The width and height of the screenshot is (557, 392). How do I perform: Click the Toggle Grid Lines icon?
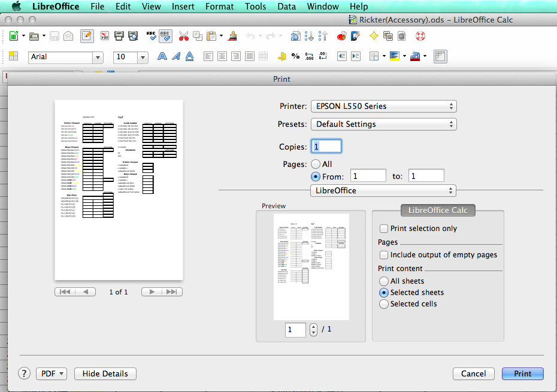[440, 56]
